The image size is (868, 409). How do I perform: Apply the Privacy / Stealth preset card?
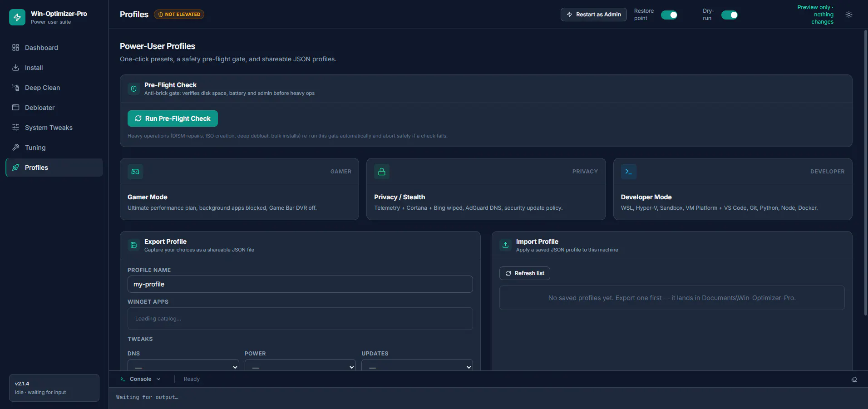click(486, 189)
